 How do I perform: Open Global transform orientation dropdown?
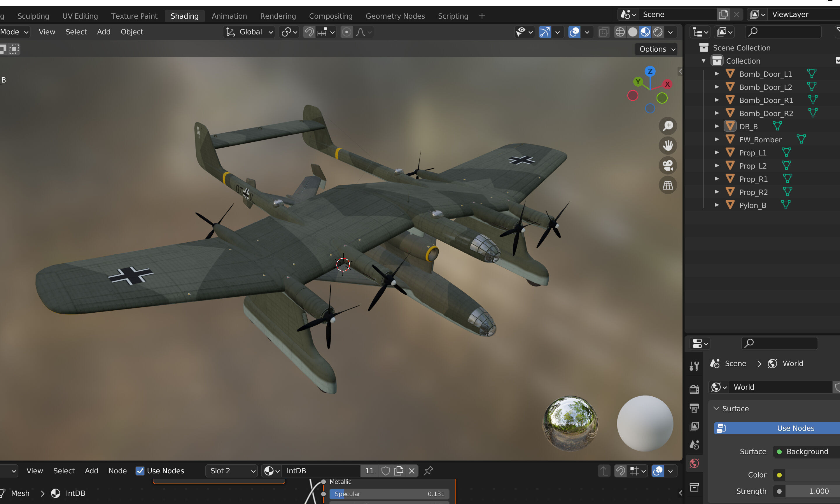(x=249, y=32)
